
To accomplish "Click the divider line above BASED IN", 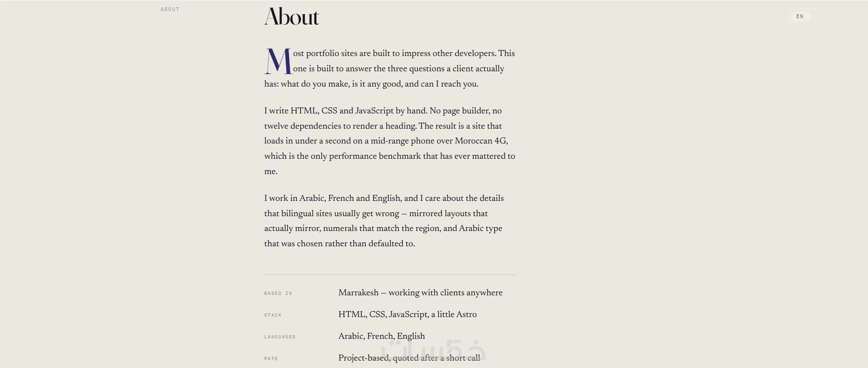I will 390,274.
